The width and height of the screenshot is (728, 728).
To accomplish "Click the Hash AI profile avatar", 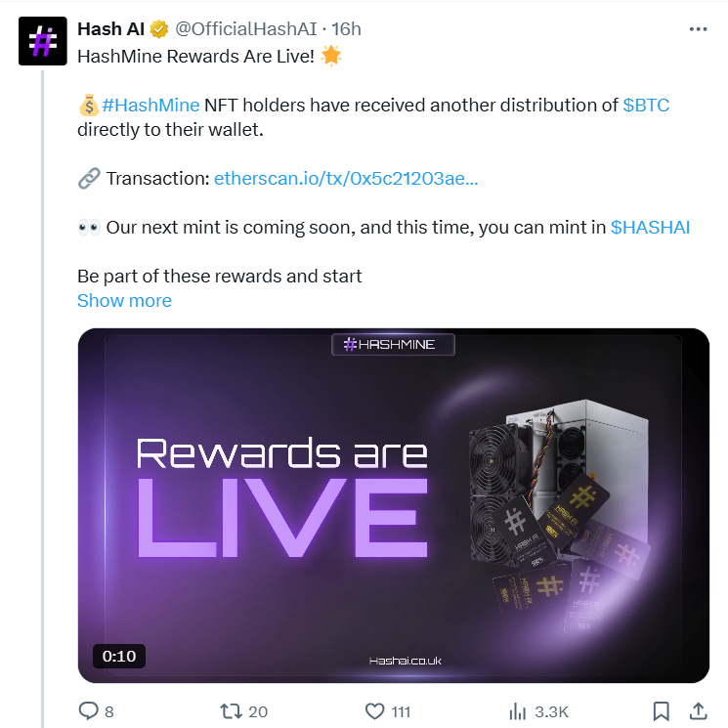I will 42,42.
